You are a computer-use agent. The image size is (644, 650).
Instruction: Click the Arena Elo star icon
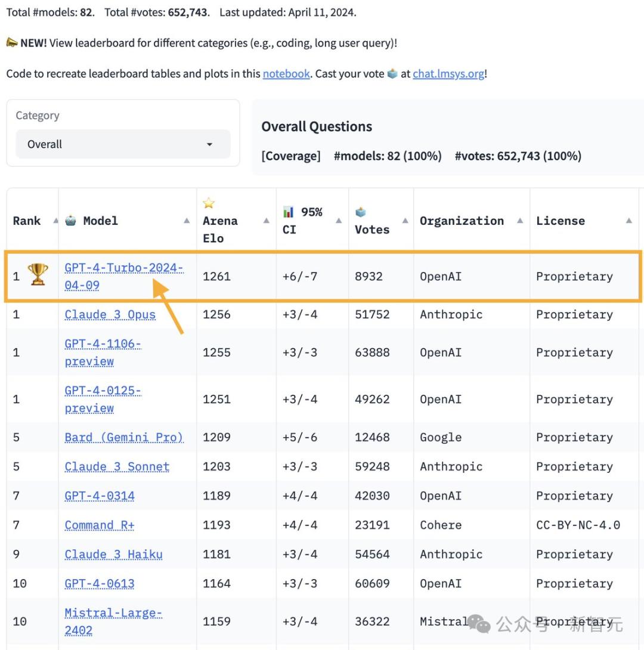(209, 203)
